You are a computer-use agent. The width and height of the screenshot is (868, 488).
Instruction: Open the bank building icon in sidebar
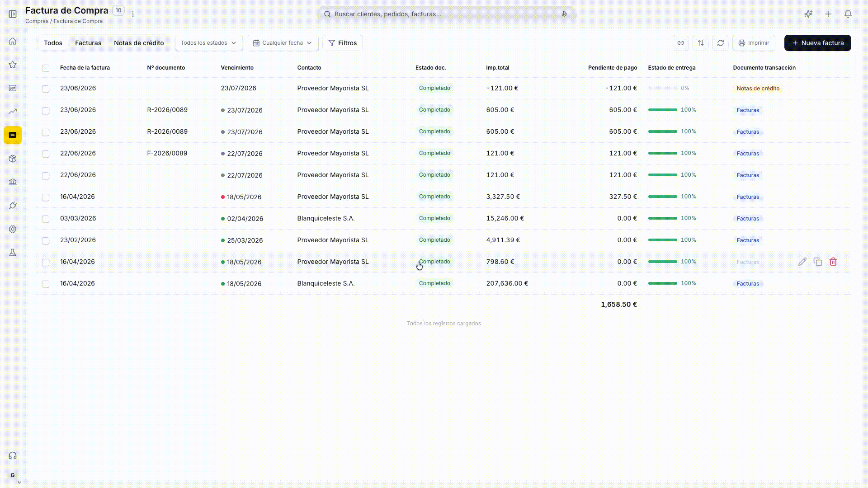[13, 182]
